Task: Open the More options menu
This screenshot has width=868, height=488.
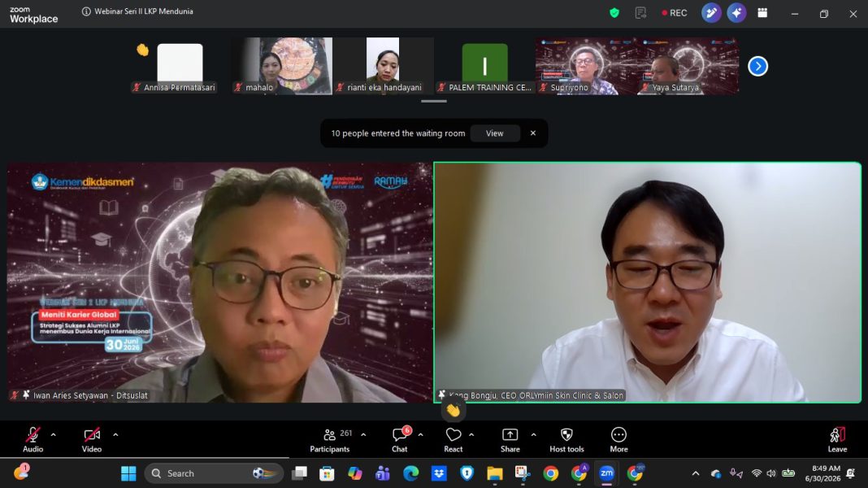Action: click(618, 440)
